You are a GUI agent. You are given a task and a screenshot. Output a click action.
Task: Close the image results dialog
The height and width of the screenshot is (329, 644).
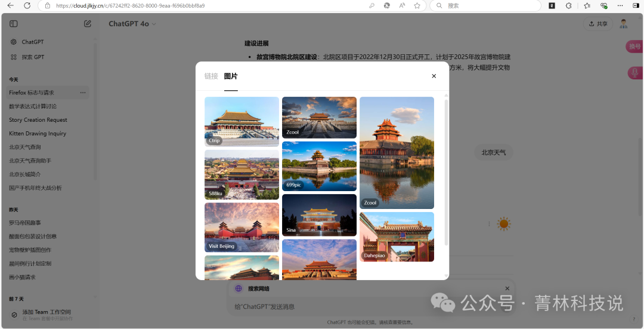tap(434, 76)
